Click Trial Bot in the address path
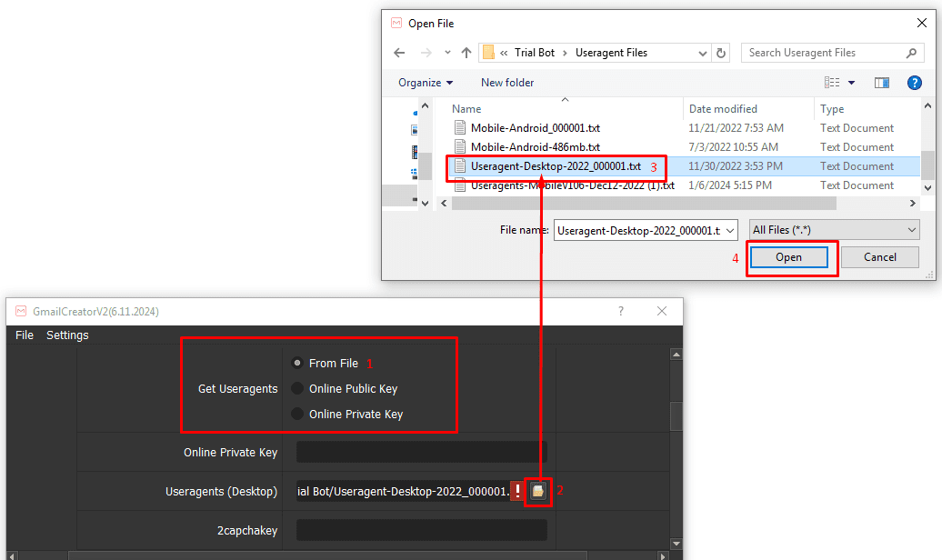This screenshot has width=942, height=560. click(x=534, y=53)
